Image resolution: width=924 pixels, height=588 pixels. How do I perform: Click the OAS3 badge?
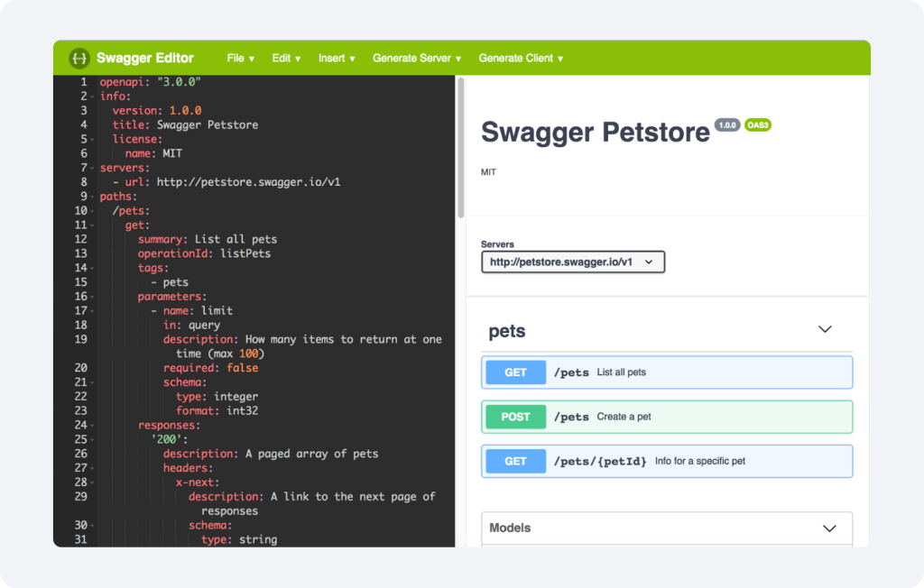[x=758, y=125]
